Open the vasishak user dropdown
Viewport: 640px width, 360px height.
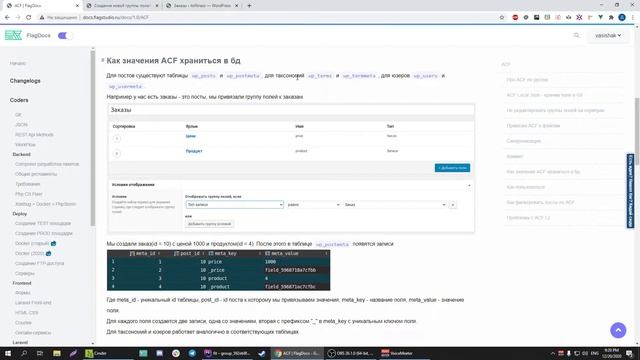(x=608, y=36)
